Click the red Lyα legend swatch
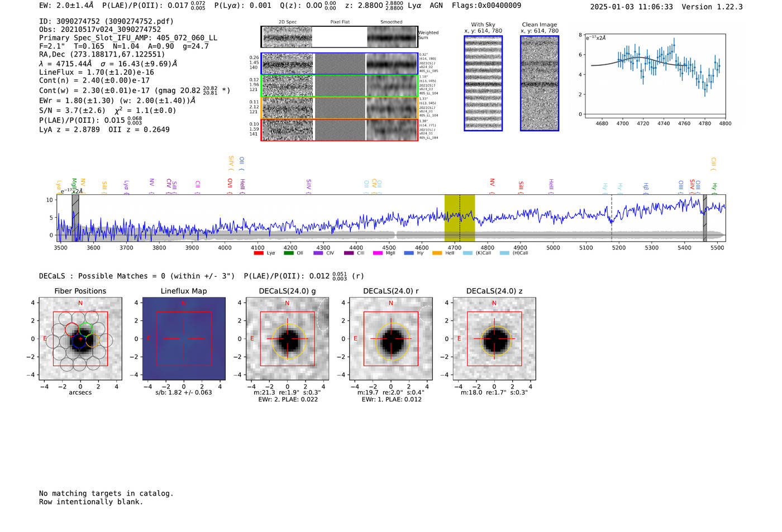 (258, 253)
